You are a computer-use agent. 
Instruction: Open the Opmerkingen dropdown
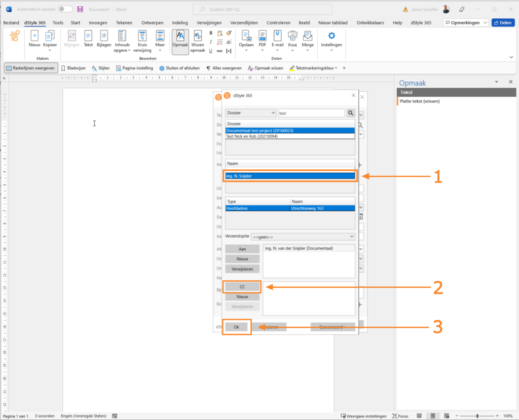[x=485, y=23]
